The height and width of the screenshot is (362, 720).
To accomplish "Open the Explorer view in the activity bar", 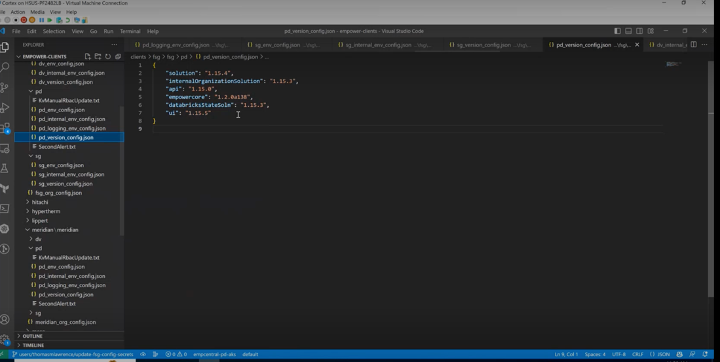I will coord(5,47).
